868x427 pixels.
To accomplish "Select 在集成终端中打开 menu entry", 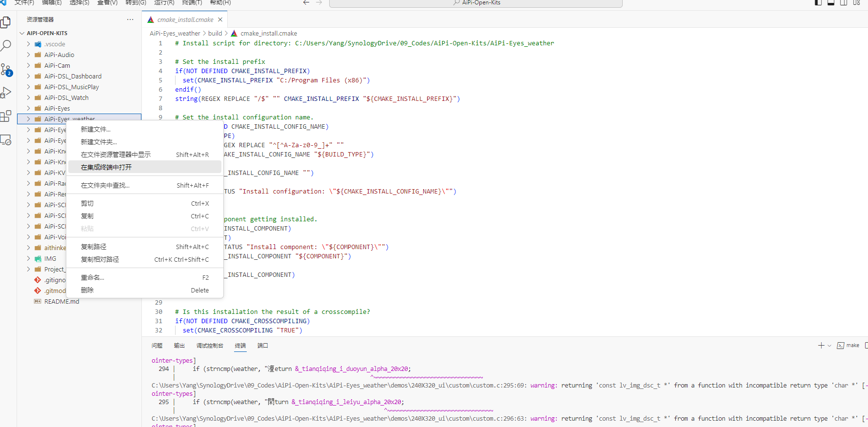I will click(145, 167).
